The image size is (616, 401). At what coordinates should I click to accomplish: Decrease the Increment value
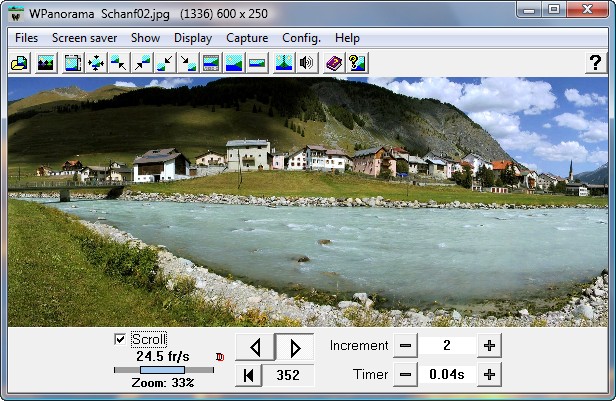click(405, 346)
